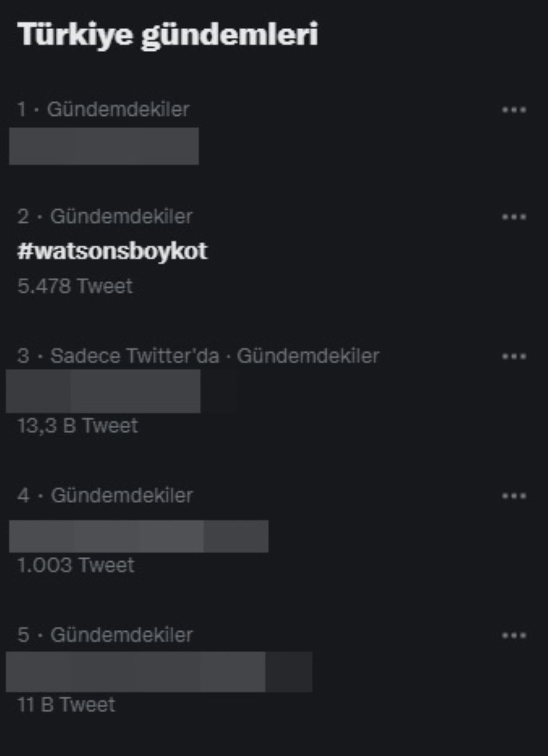Open the #watsonsboykot hashtag
Screen dimensions: 548x756
(x=112, y=251)
